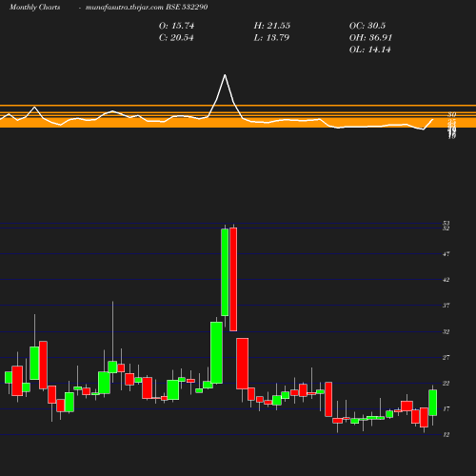The image size is (476, 476).
Task: Select the close value "C: 20.54"
Action: [x=176, y=37]
